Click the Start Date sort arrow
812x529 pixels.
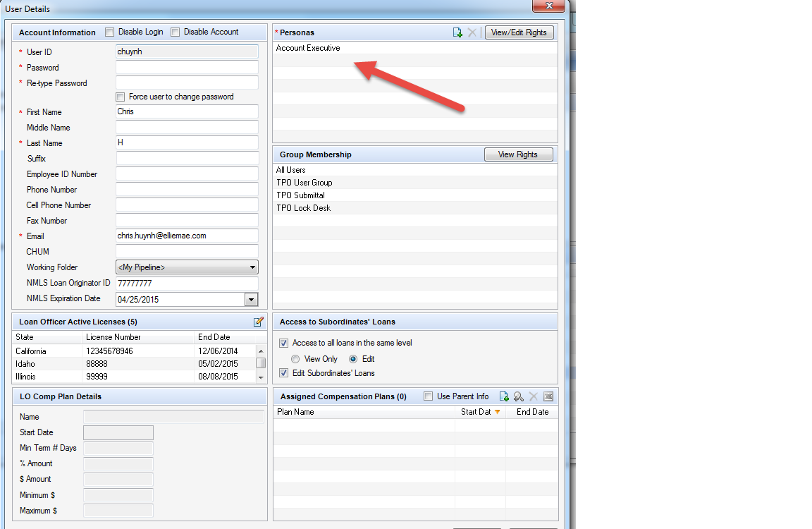coord(497,412)
